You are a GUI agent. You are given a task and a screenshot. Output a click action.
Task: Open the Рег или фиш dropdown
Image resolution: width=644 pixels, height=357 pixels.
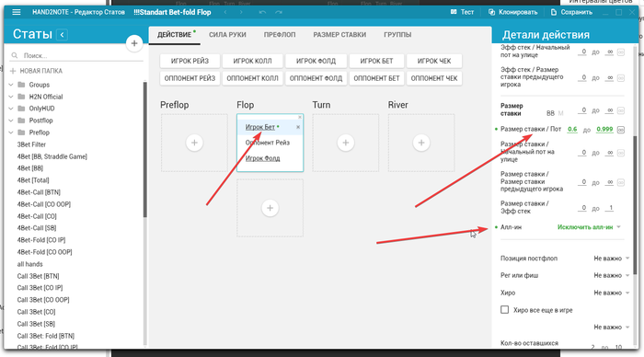pyautogui.click(x=611, y=275)
